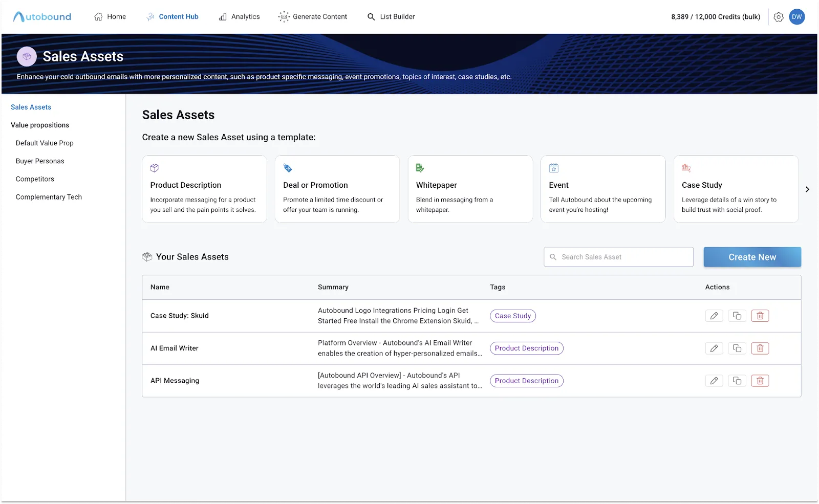Viewport: 819px width, 504px height.
Task: Choose the Product Description template card
Action: (x=204, y=189)
